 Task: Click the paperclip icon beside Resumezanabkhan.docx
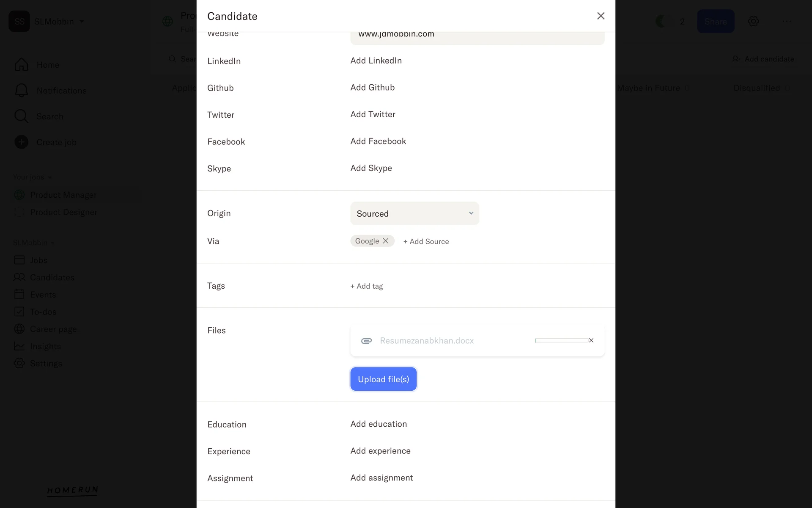[366, 341]
